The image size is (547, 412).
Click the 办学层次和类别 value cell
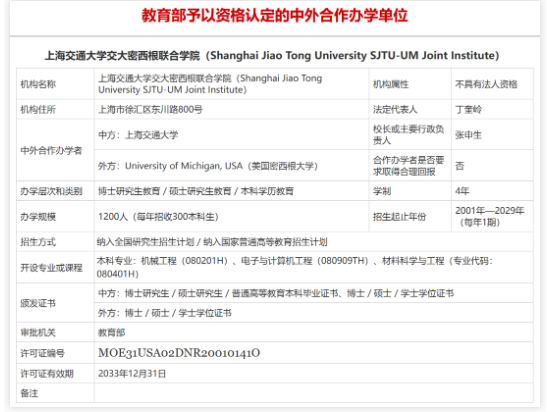tap(231, 191)
